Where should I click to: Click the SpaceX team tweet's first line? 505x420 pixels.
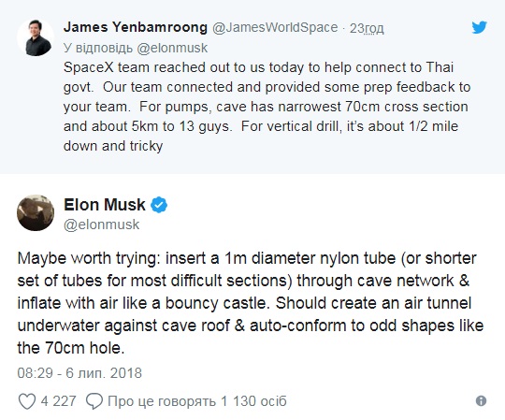pos(258,67)
